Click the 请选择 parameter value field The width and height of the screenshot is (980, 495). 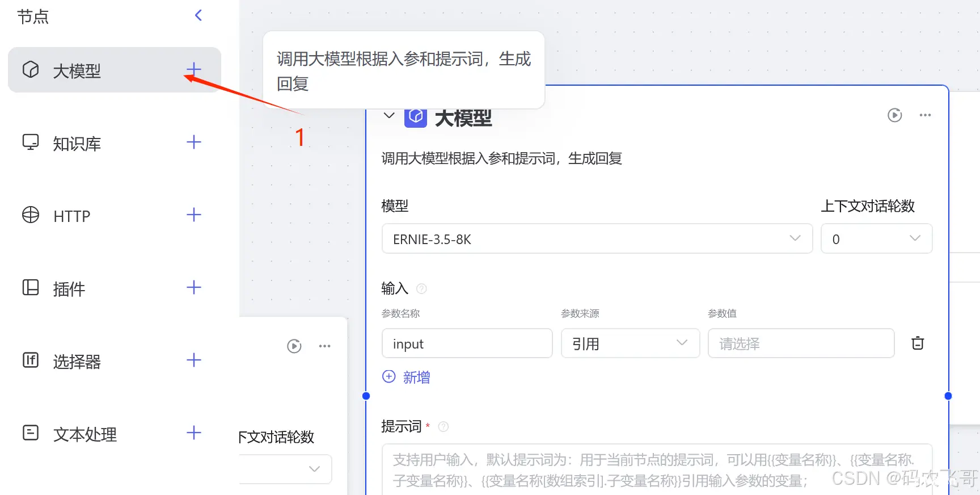pyautogui.click(x=801, y=343)
